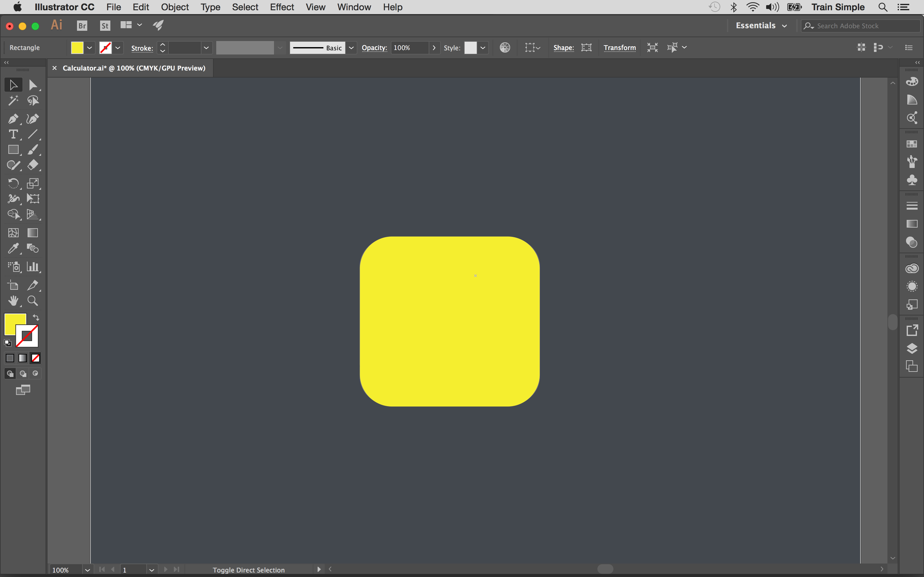
Task: Open the stroke weight dropdown
Action: (206, 47)
